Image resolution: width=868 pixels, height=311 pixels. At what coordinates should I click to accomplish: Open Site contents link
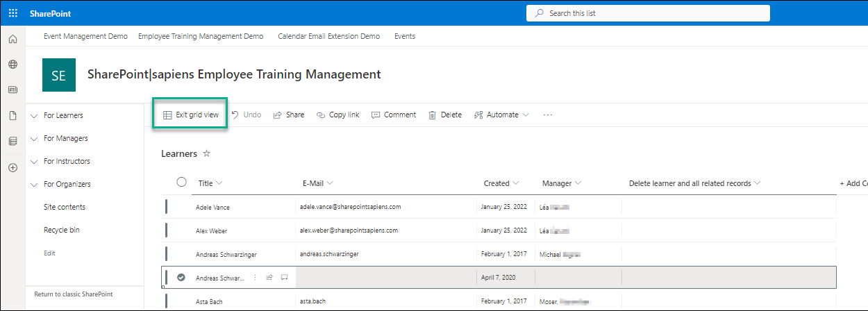65,207
